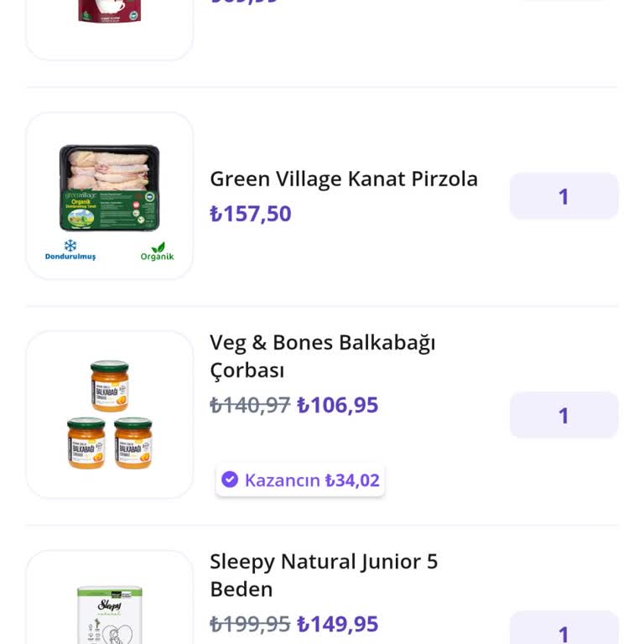
Task: Select the red package thumbnail at top
Action: (109, 12)
